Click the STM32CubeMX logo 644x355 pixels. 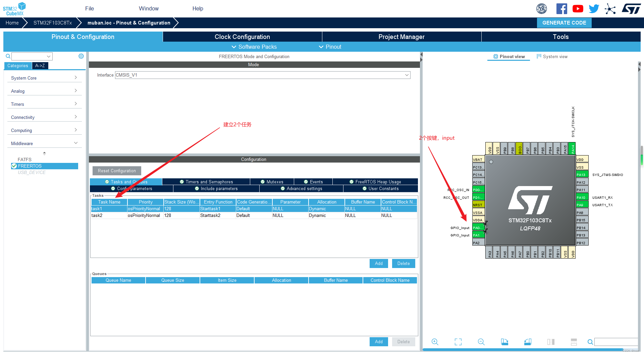click(x=14, y=9)
